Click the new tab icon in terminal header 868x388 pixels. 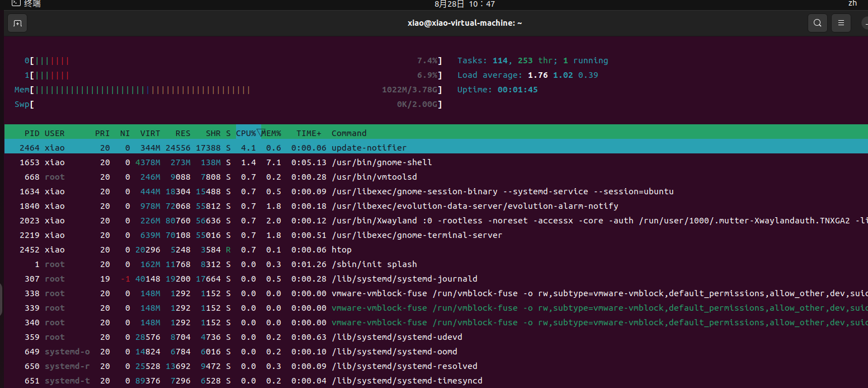click(17, 23)
